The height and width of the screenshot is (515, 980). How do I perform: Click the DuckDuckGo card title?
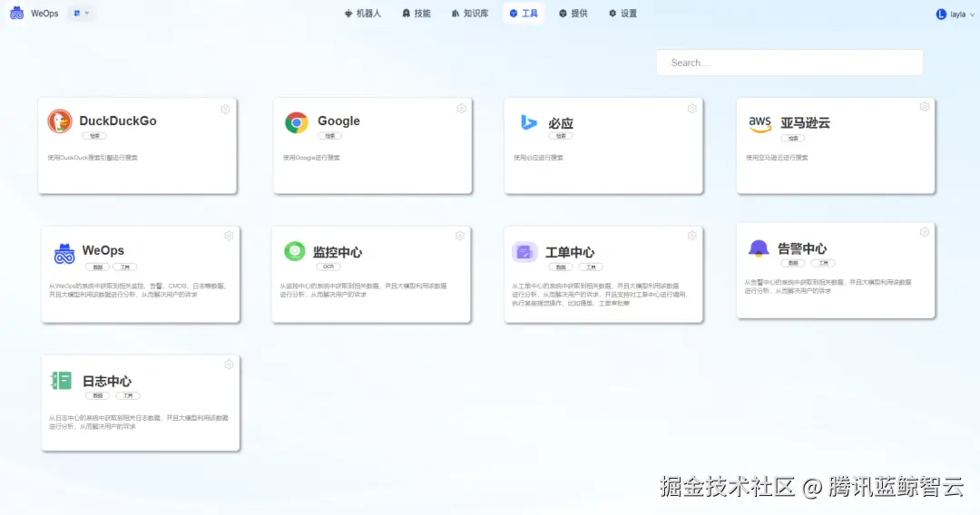(117, 121)
